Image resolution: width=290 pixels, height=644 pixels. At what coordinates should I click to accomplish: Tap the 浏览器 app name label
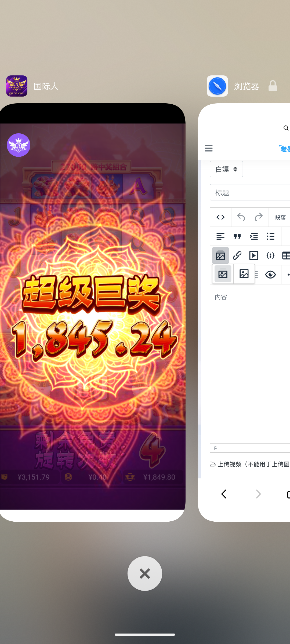(247, 86)
